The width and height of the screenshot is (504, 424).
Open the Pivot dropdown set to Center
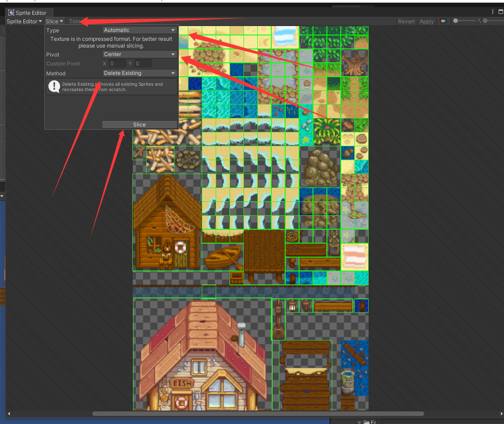click(139, 54)
